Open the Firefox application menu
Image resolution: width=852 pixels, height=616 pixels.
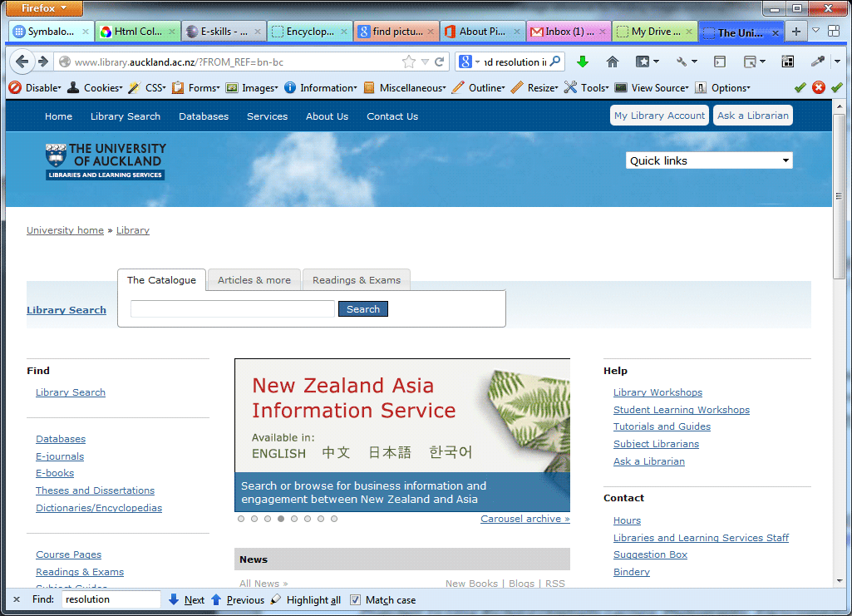[44, 8]
